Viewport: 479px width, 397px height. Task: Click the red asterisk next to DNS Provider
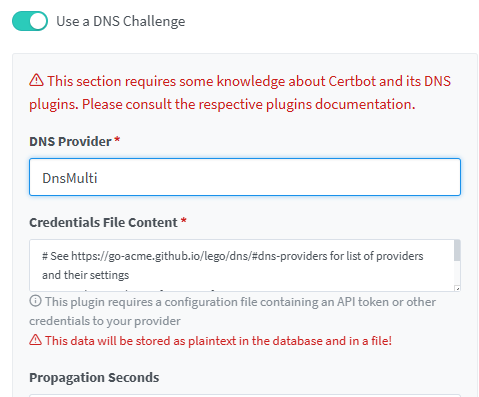tap(117, 139)
